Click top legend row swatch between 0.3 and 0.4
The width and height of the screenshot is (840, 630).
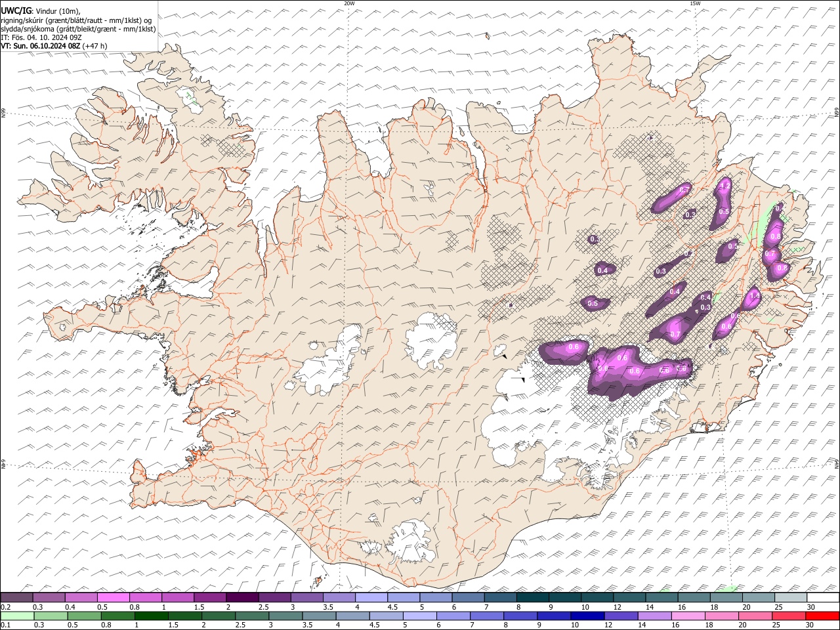49,597
